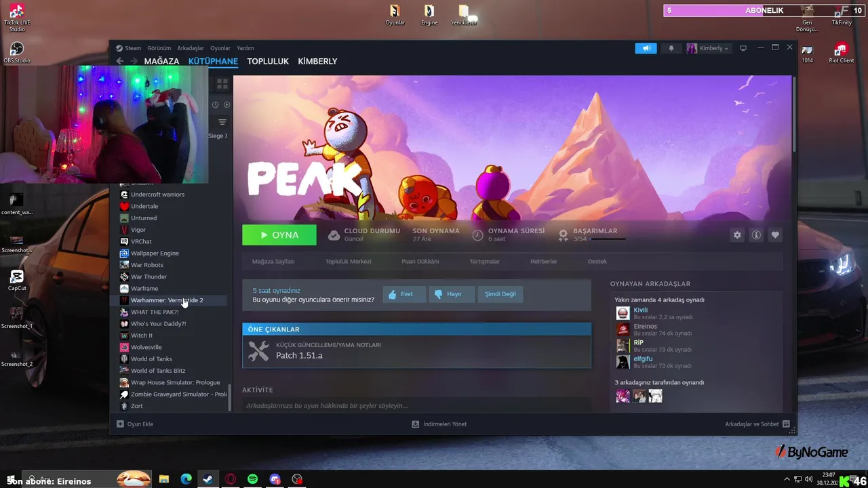
Task: Open Riot Client desktop icon
Action: click(841, 53)
